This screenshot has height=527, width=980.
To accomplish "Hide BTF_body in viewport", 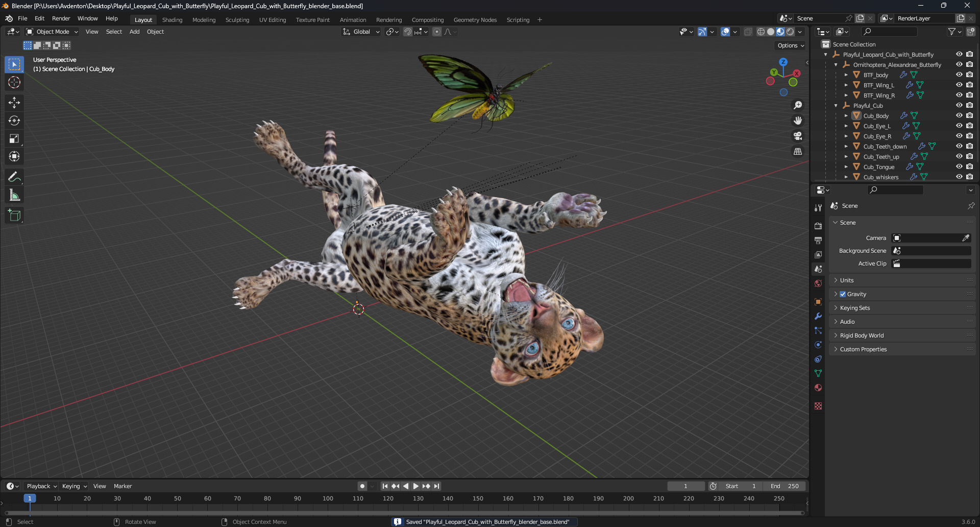I will coord(959,75).
